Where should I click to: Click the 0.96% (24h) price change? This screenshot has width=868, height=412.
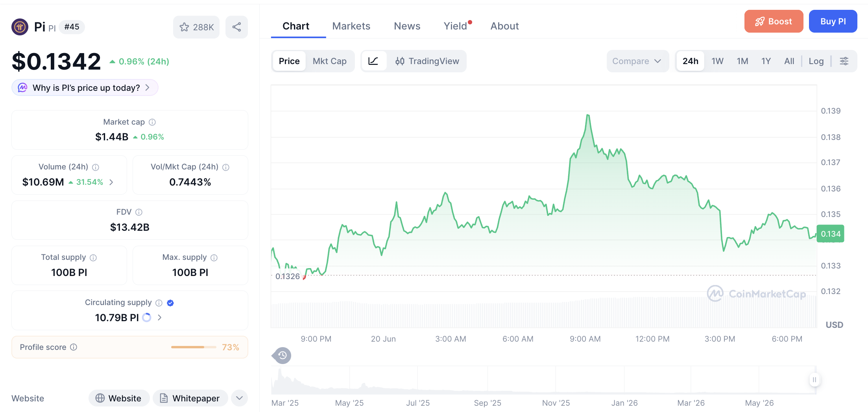(139, 61)
